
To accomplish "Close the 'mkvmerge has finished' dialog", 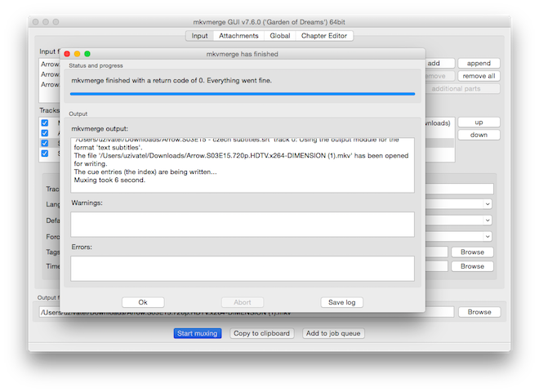I will [67, 54].
